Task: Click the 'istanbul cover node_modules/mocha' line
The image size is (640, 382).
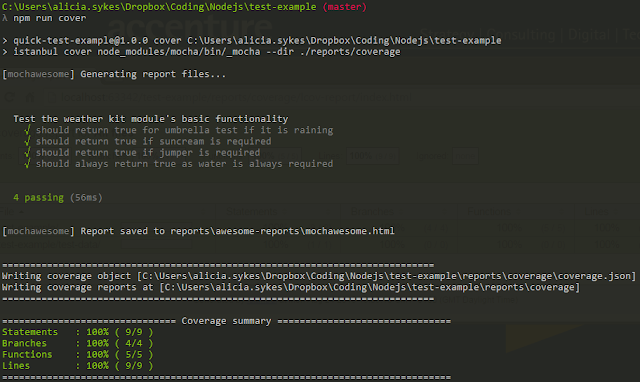Action: click(201, 52)
